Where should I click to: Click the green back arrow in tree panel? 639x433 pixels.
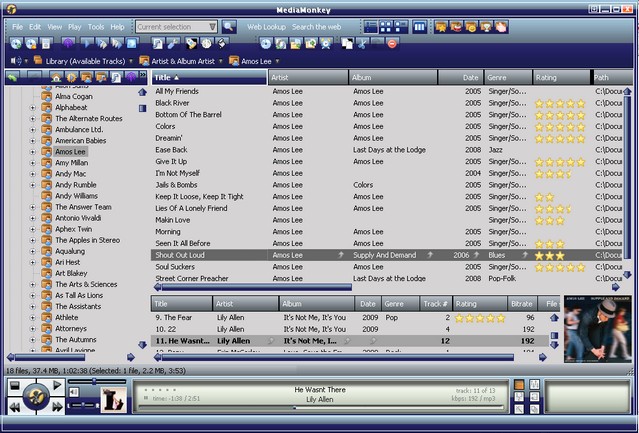13,77
